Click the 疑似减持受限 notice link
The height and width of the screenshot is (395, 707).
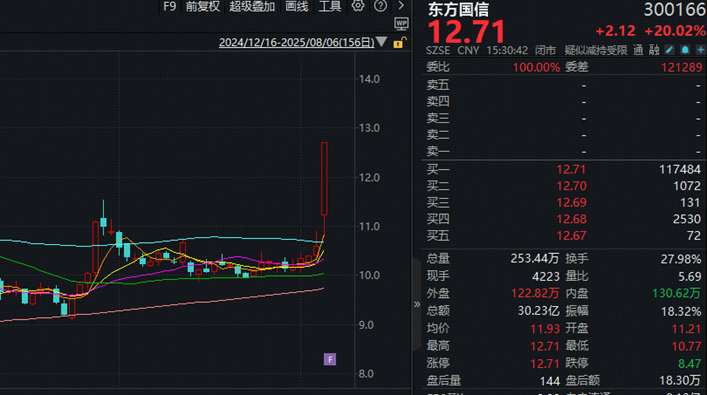pyautogui.click(x=596, y=50)
